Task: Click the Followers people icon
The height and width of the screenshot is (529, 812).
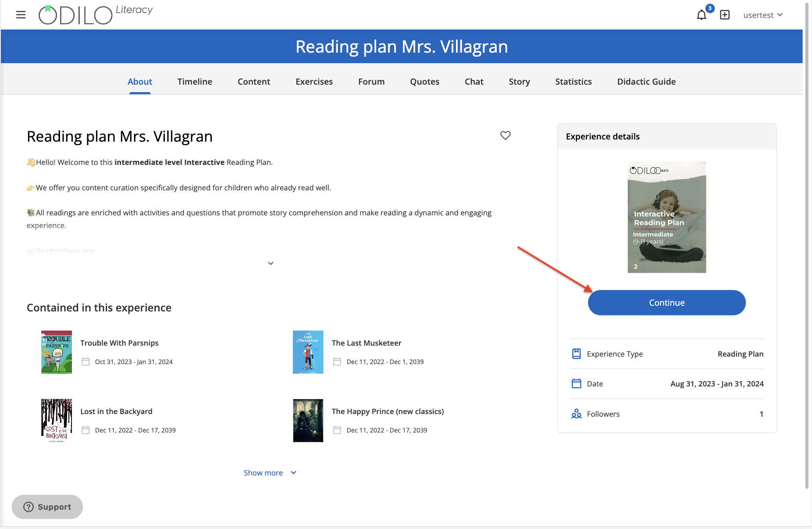Action: pos(577,414)
